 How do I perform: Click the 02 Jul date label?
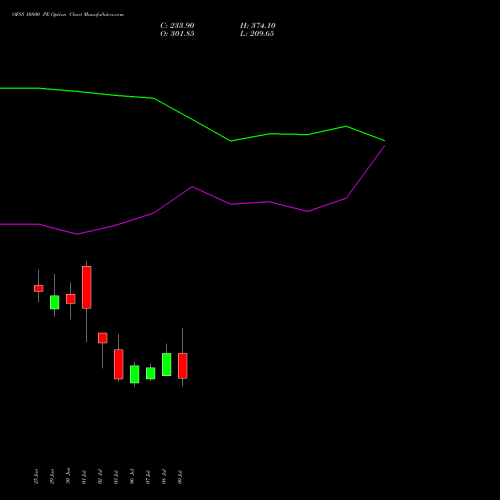(100, 477)
